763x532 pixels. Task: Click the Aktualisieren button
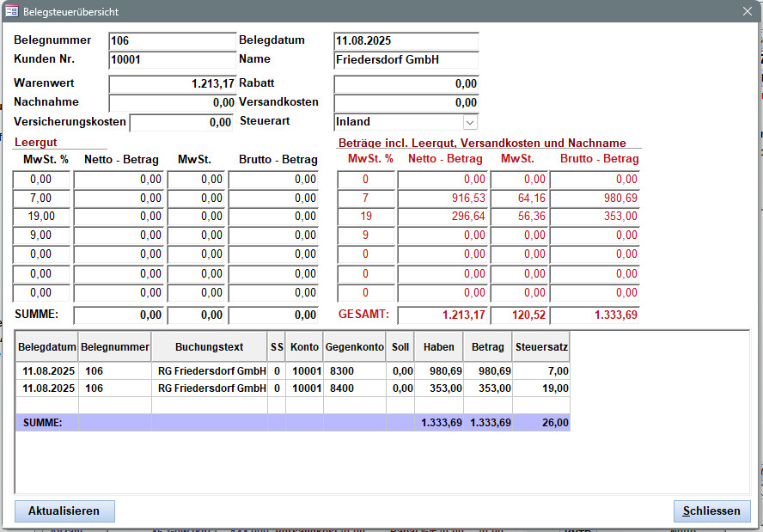tap(64, 511)
